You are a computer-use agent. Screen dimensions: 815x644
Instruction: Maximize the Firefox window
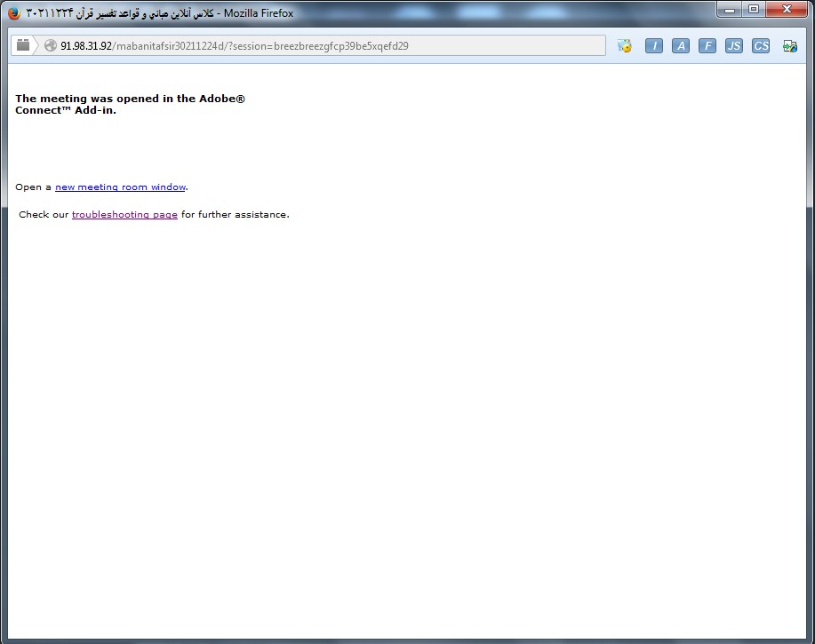[754, 10]
